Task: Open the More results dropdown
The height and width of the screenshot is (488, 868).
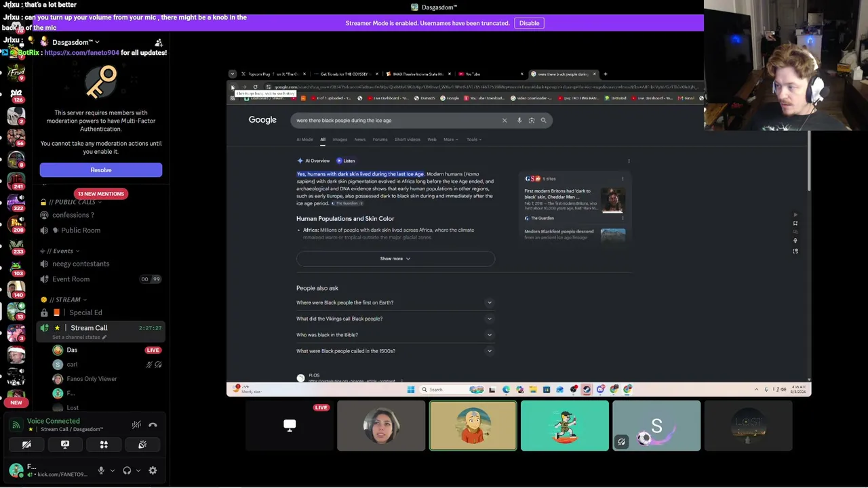Action: pos(451,140)
